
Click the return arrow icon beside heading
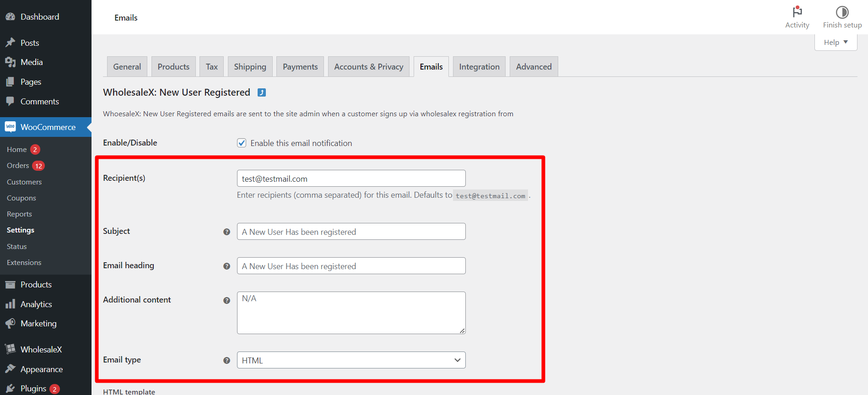(262, 92)
